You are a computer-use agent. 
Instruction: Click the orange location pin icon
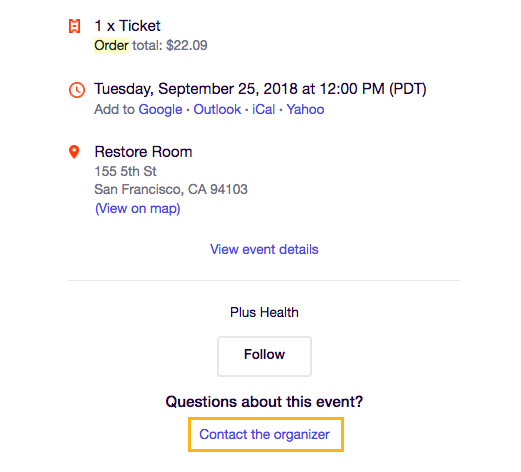[74, 152]
